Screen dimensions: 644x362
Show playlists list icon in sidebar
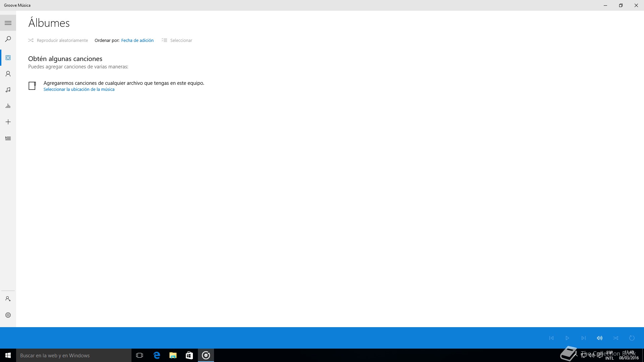click(8, 138)
